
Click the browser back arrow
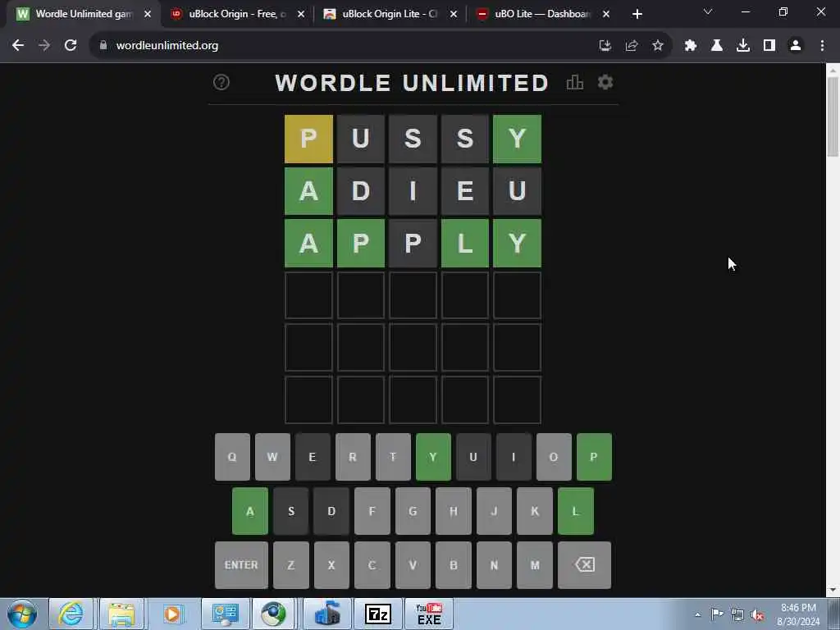tap(18, 46)
